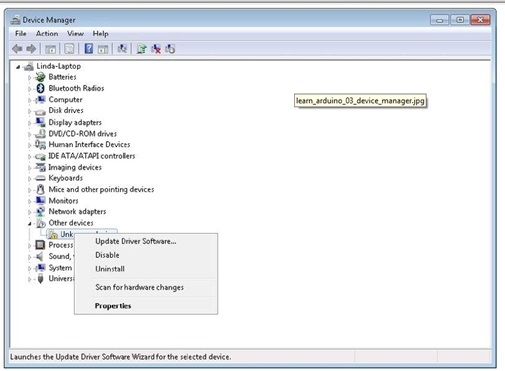Select the Disk drives tree label
505x371 pixels.
66,110
